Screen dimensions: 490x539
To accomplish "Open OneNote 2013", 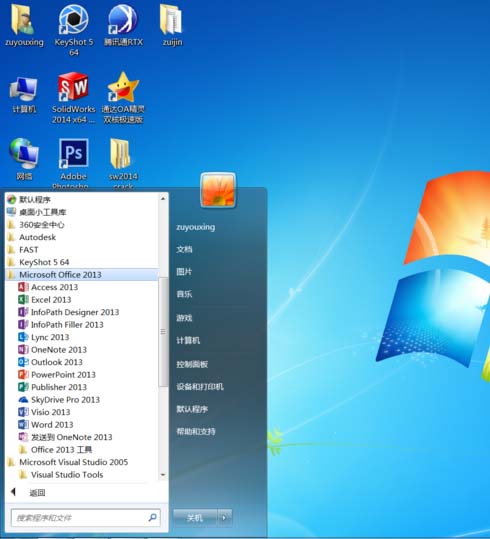I will point(52,350).
